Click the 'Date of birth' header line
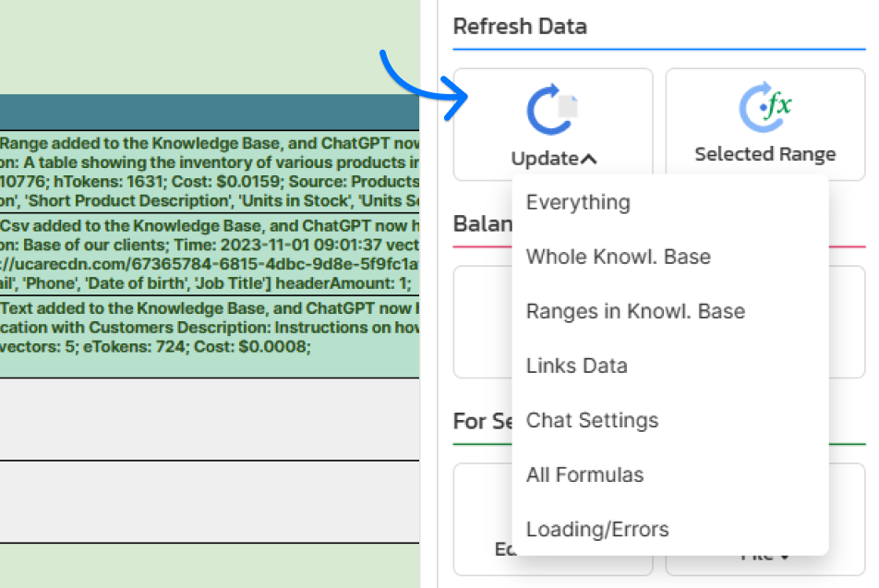This screenshot has width=879, height=588. pos(206,283)
